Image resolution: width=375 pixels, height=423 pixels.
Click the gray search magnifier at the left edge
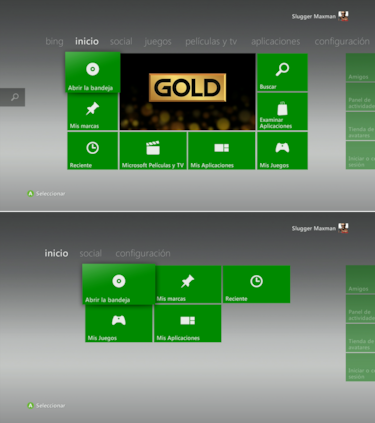click(13, 97)
